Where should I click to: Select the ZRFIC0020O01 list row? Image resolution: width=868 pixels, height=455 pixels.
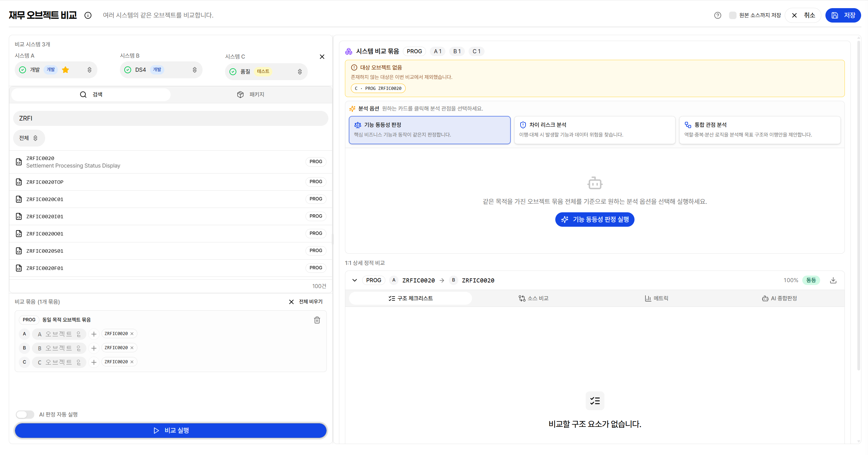(x=171, y=234)
